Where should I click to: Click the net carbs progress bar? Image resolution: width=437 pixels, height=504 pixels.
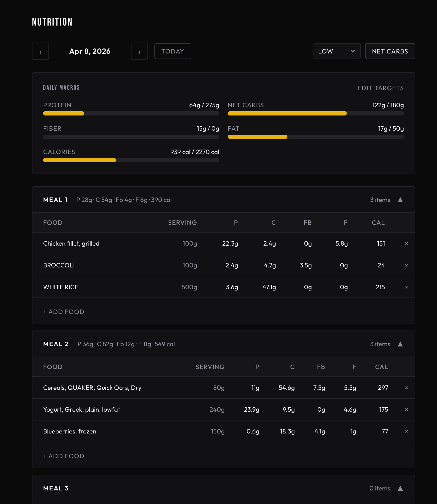coord(316,113)
